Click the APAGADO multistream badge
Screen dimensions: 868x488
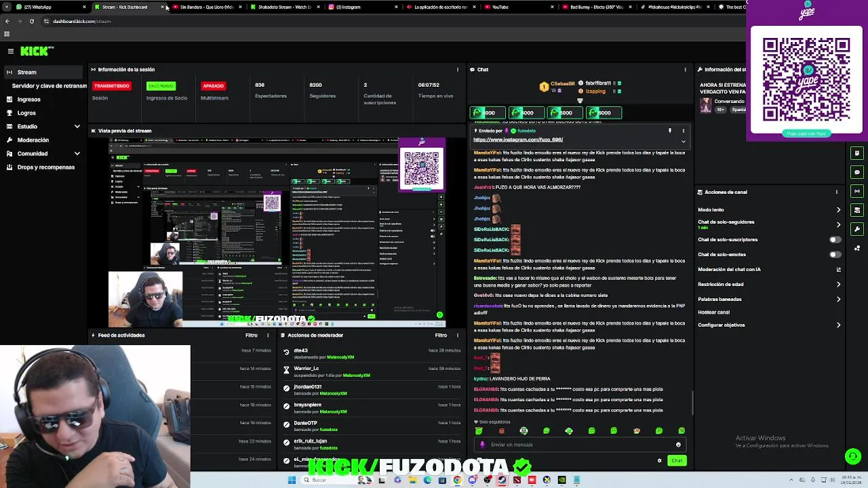[x=213, y=86]
